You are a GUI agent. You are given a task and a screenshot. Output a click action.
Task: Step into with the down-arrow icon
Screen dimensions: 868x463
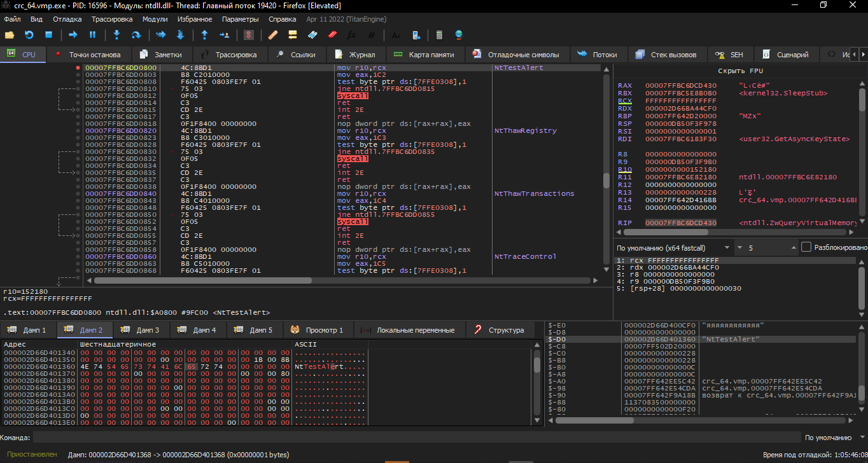point(116,35)
